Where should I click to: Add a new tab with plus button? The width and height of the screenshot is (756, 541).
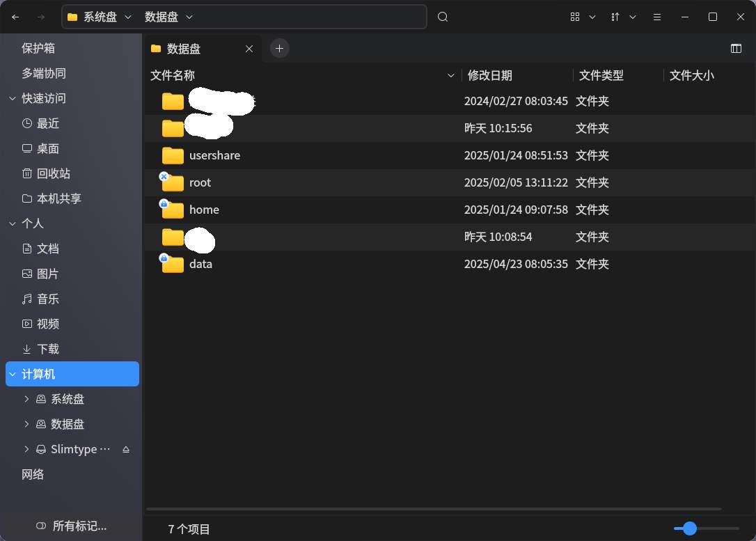(279, 48)
